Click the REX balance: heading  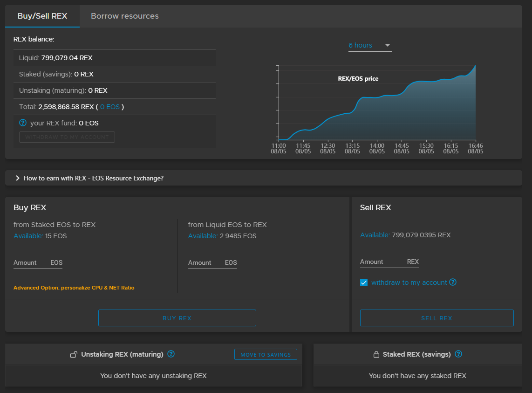click(x=34, y=39)
